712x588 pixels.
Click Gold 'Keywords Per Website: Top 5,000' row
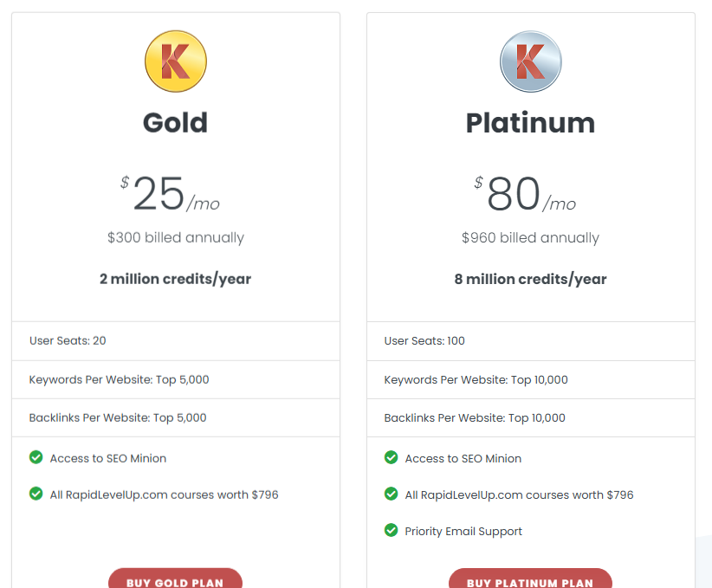coord(176,380)
